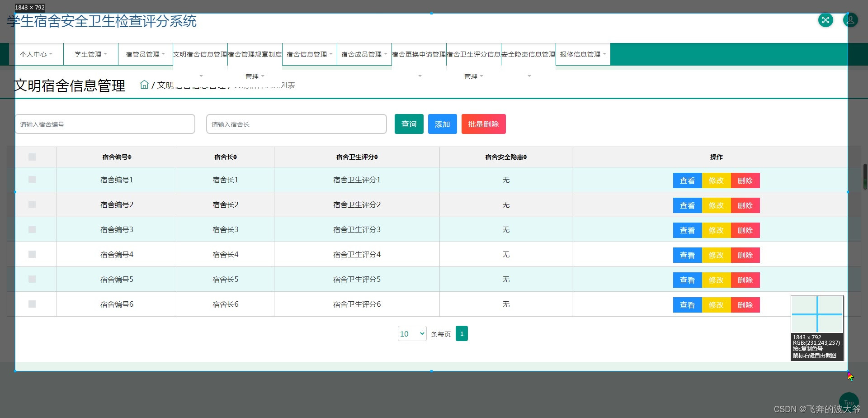Click 修改 for 宿舍编号6
Image resolution: width=868 pixels, height=418 pixels.
point(717,305)
